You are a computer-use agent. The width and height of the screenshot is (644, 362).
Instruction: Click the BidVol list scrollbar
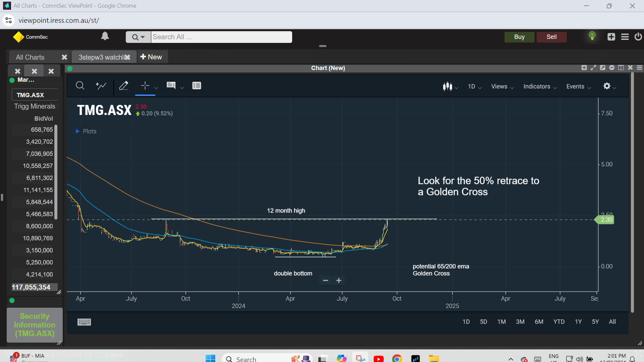(x=56, y=172)
